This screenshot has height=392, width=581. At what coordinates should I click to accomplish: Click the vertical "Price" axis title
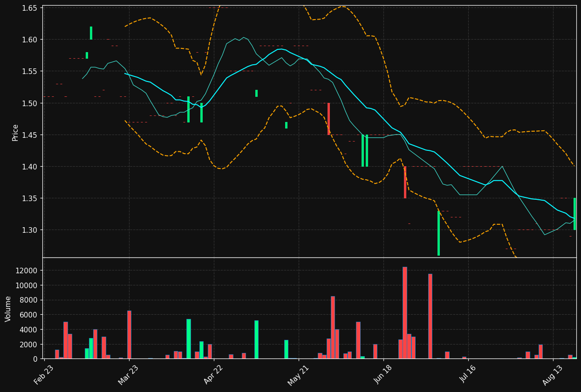pyautogui.click(x=15, y=133)
